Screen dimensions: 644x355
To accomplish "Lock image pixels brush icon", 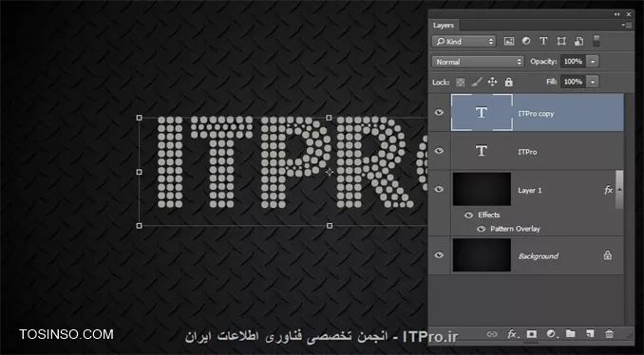I will [476, 82].
